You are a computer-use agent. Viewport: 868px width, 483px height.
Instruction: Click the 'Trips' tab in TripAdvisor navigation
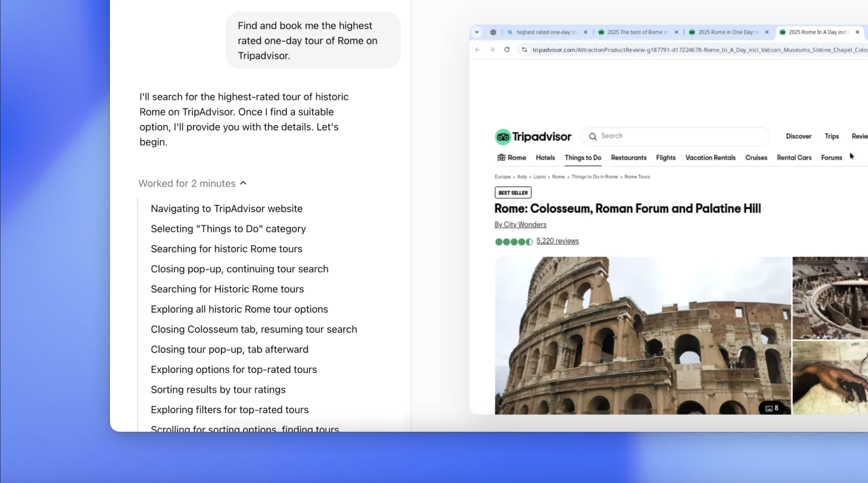coord(831,136)
